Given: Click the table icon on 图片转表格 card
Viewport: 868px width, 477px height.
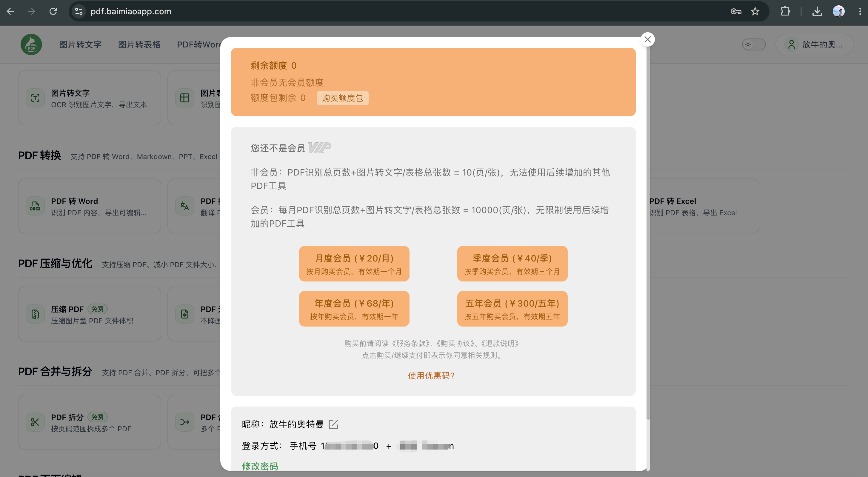Looking at the screenshot, I should [185, 98].
